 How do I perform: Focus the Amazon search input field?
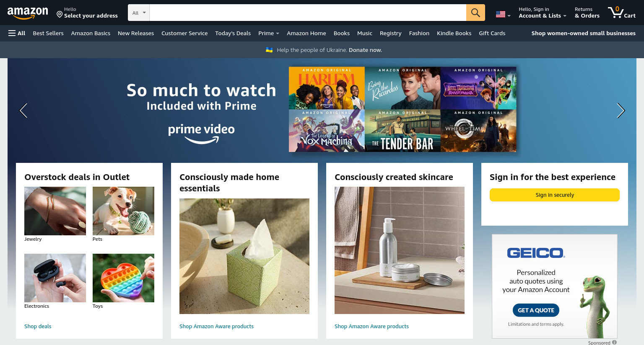308,13
